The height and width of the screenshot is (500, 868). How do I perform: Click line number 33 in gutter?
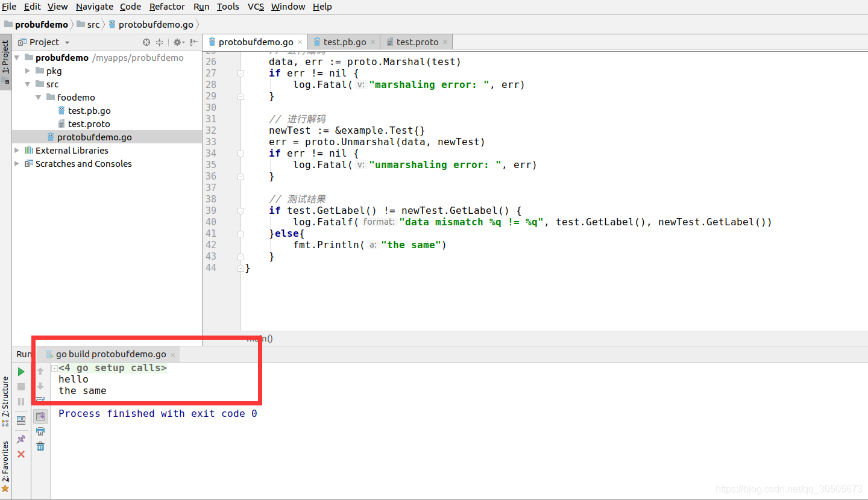click(x=210, y=142)
